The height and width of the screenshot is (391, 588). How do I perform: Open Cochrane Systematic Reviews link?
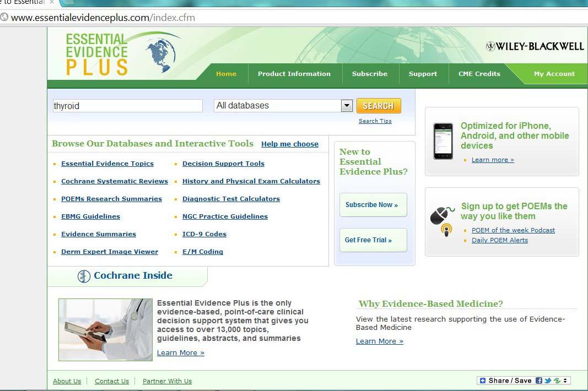point(115,181)
